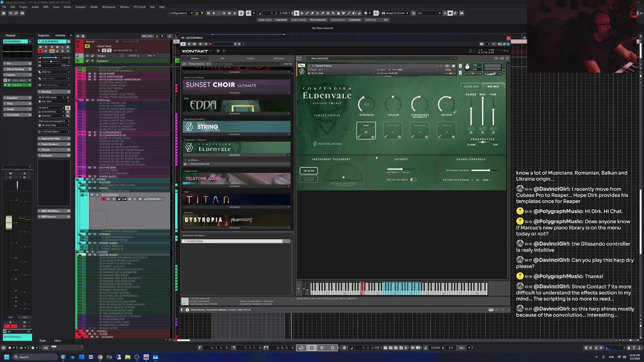Click the REVERB knob in Eldenvale
Viewport: 644px width, 362px height.
[x=446, y=105]
